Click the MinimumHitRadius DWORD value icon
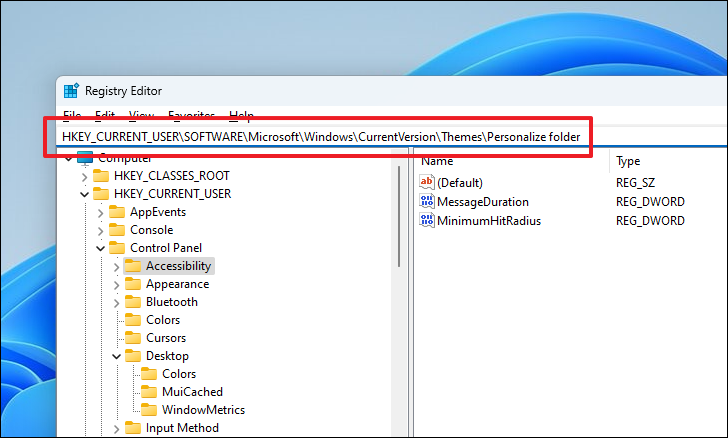Screen dimensions: 728x438 (x=427, y=220)
